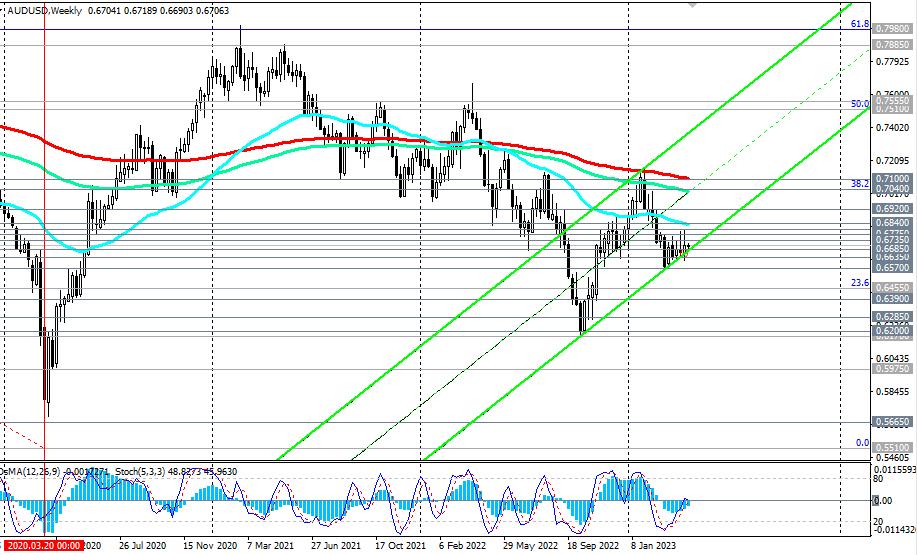Select the OsMA(12,26,9) indicator label
Image resolution: width=917 pixels, height=555 pixels.
pos(30,471)
